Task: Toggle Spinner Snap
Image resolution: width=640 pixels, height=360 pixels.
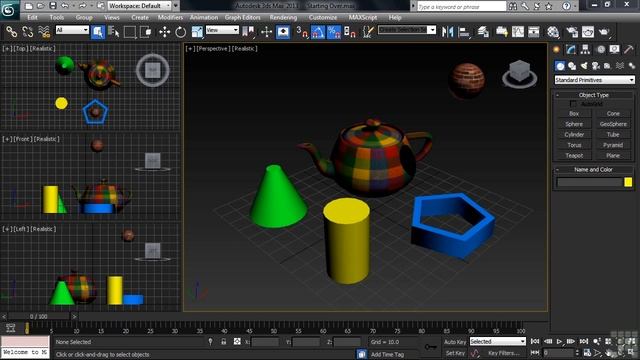Action: pyautogui.click(x=350, y=31)
